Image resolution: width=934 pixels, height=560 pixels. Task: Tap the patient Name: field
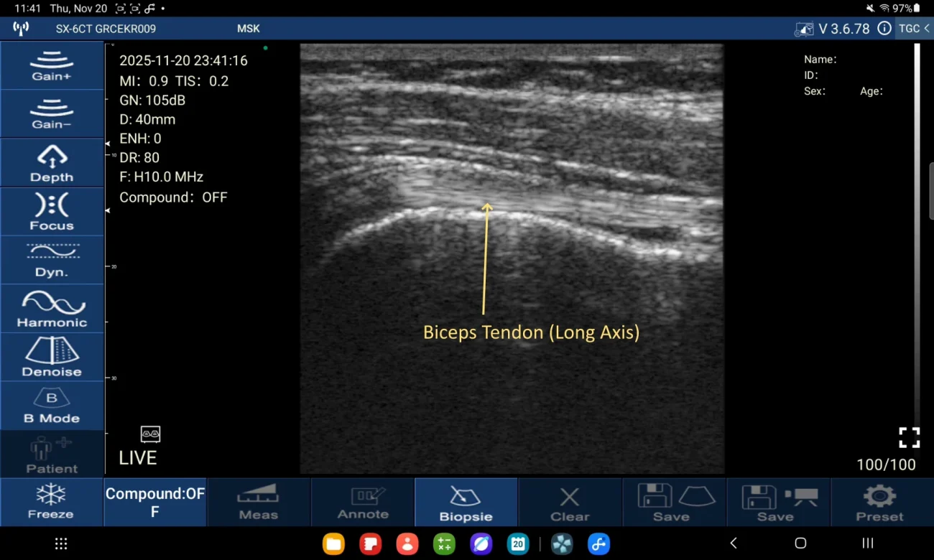(x=820, y=60)
